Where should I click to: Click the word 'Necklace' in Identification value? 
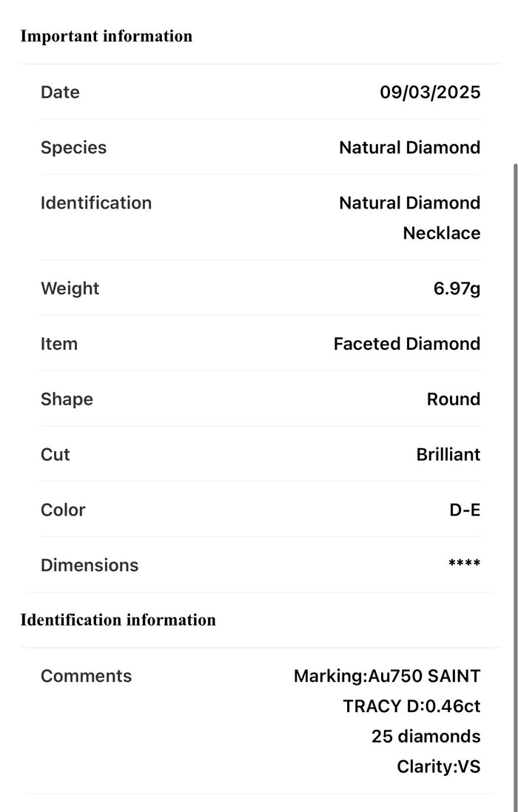click(441, 233)
